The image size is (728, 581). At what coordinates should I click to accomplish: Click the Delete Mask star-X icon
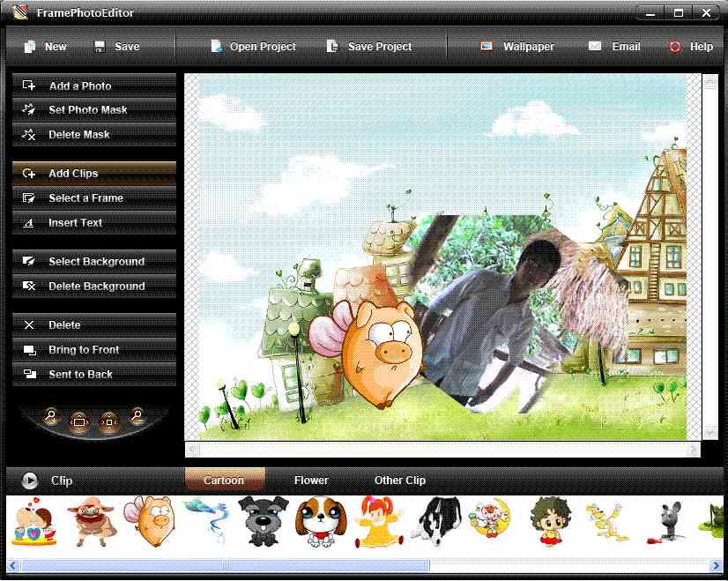(x=29, y=135)
